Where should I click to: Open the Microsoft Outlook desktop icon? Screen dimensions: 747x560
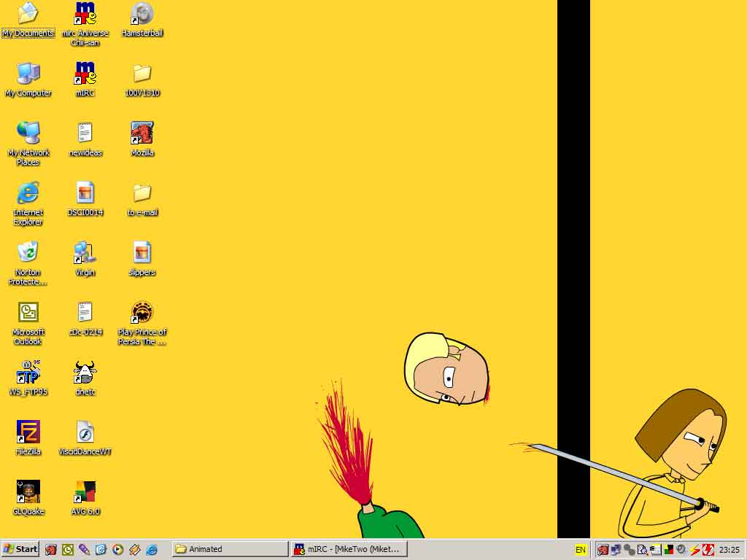click(28, 313)
